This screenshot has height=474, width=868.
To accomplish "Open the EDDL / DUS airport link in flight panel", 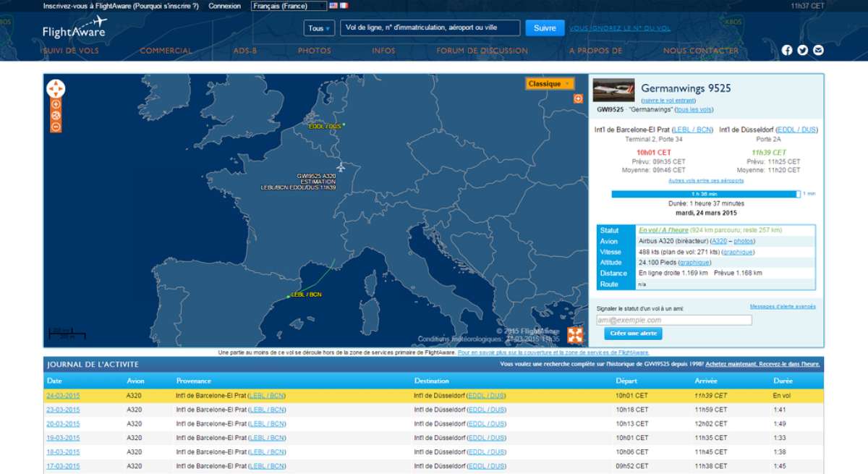I will pos(797,130).
